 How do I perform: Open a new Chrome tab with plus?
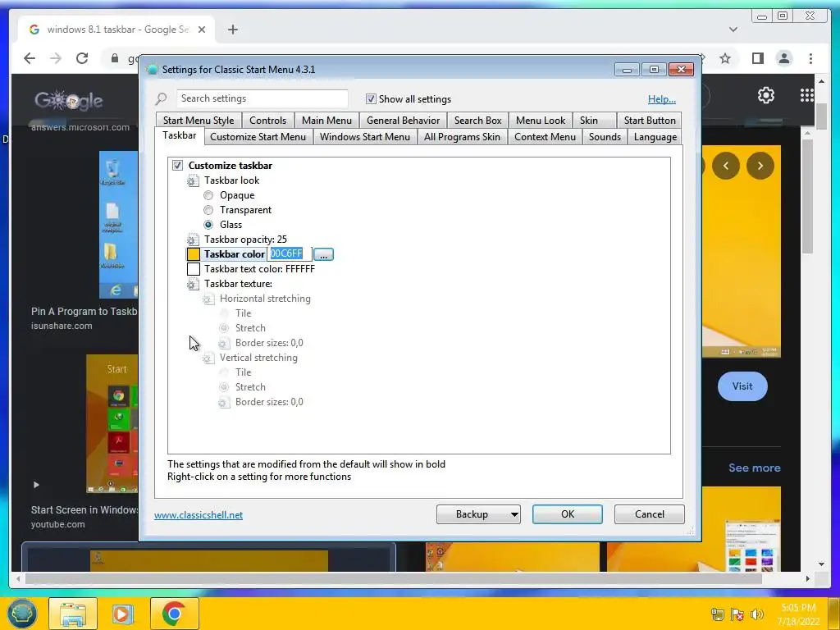[x=232, y=30]
